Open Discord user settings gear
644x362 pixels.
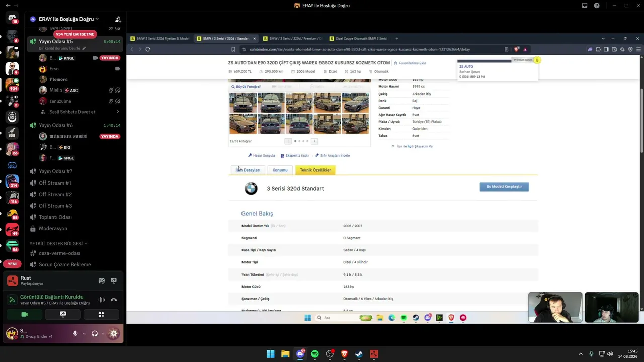114,333
